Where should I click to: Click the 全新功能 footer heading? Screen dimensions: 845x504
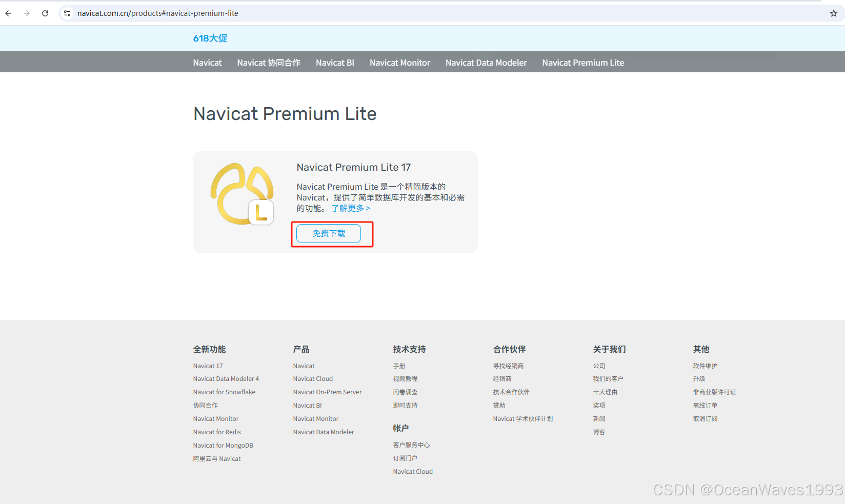(x=209, y=349)
